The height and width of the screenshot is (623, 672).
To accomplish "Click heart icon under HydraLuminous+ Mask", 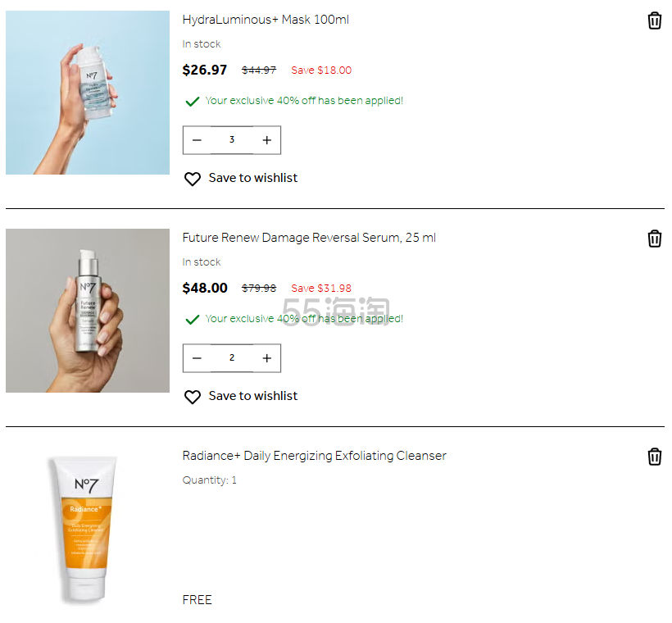I will (x=193, y=179).
